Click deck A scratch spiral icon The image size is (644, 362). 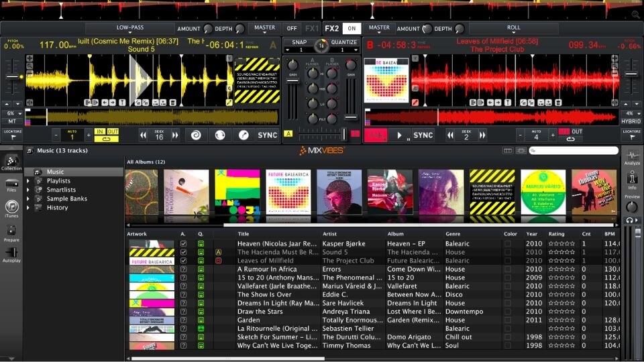(x=196, y=135)
